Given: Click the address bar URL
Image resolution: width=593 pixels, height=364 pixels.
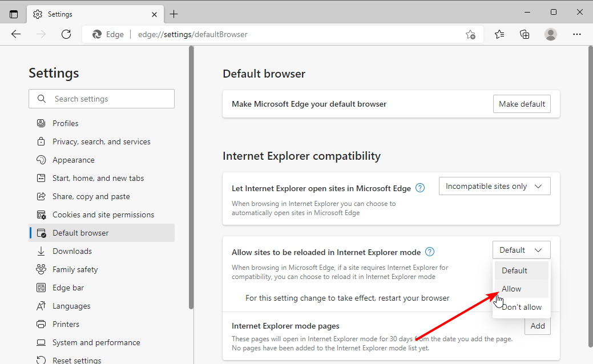Looking at the screenshot, I should click(192, 34).
